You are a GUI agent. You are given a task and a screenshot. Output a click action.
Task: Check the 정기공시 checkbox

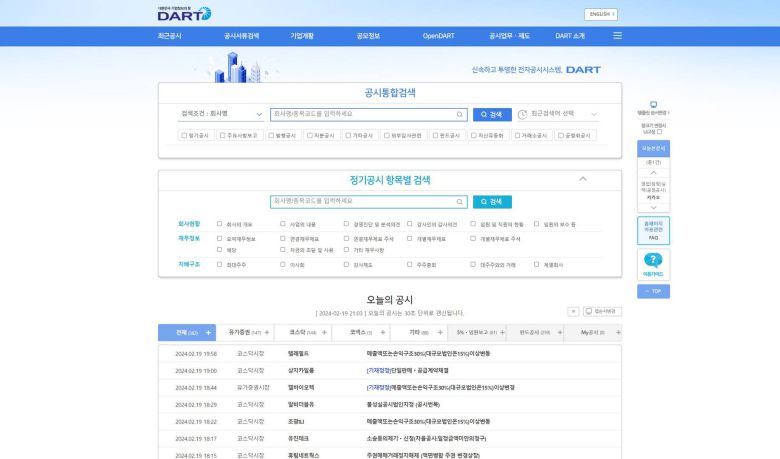coord(184,135)
